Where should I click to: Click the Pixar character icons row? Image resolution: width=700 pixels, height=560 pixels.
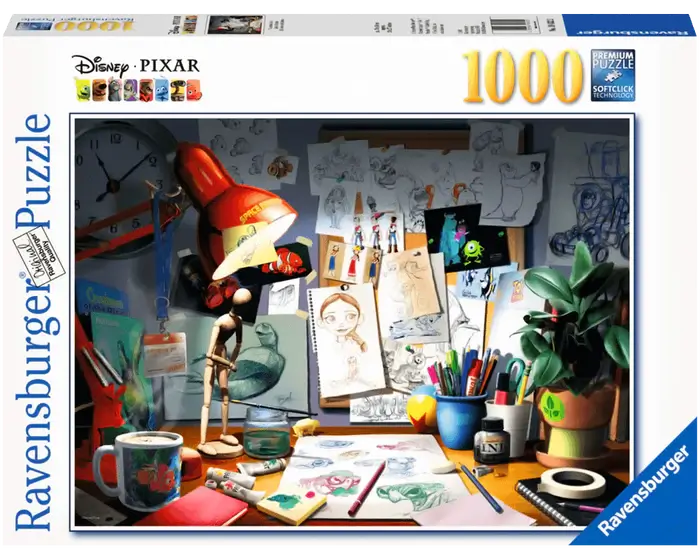[x=136, y=91]
